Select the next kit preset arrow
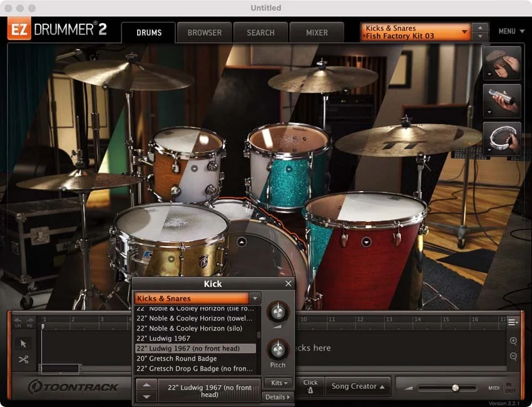532x407 pixels. 480,36
